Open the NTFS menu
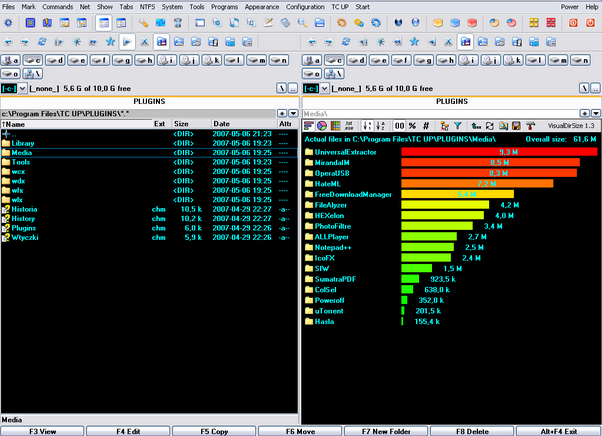602x436 pixels. [147, 7]
